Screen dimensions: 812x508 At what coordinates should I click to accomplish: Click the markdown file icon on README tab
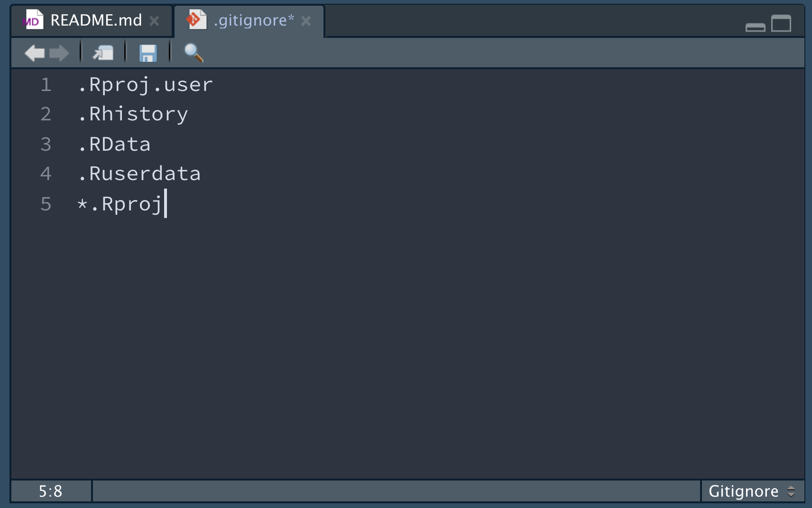click(33, 20)
